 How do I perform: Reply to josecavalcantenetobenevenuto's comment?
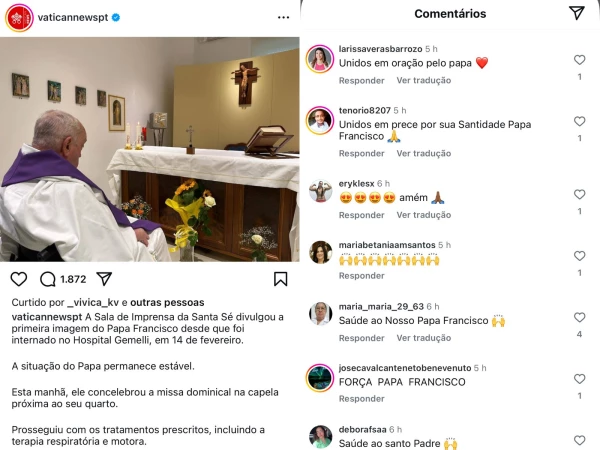(361, 399)
